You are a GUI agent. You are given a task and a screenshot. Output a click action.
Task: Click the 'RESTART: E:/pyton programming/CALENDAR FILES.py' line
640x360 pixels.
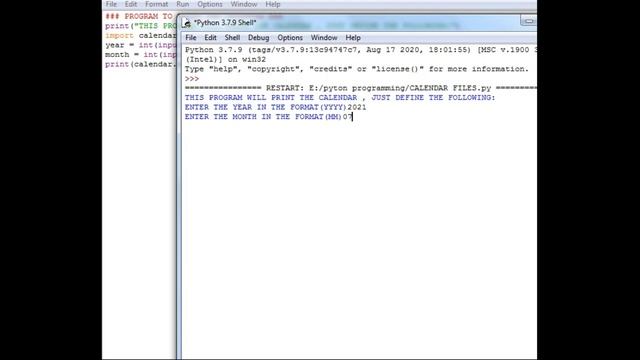point(361,88)
